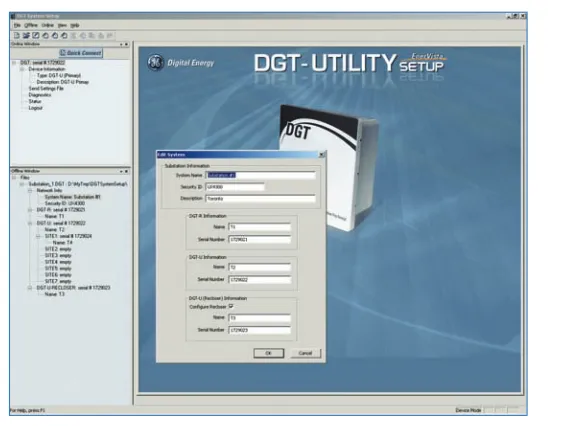
Task: Pin the Offline Window panel
Action: point(121,171)
